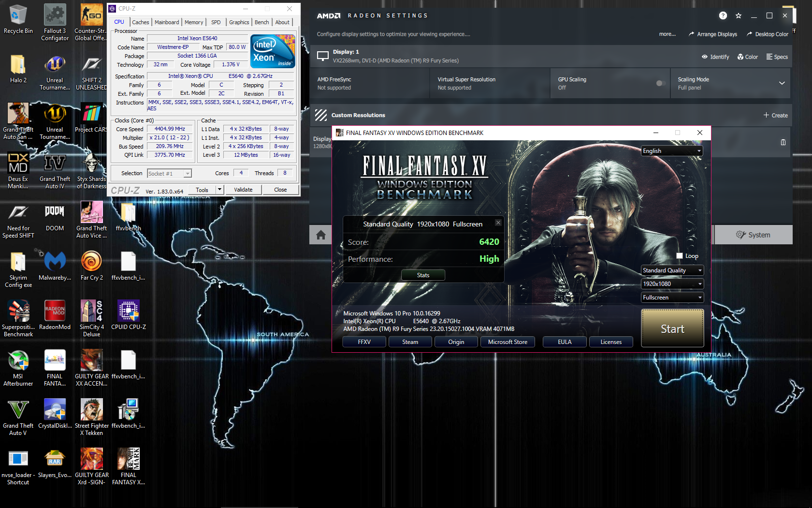The height and width of the screenshot is (508, 812).
Task: Open the Fullscreen mode dropdown
Action: (x=672, y=298)
